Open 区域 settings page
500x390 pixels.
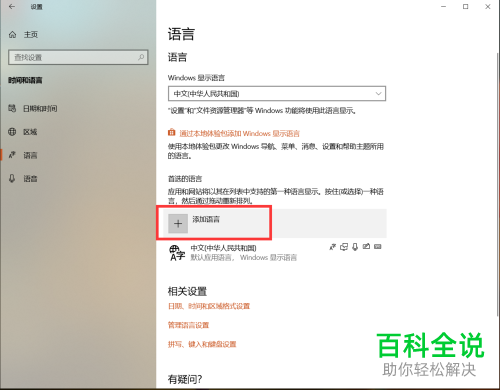pos(30,132)
